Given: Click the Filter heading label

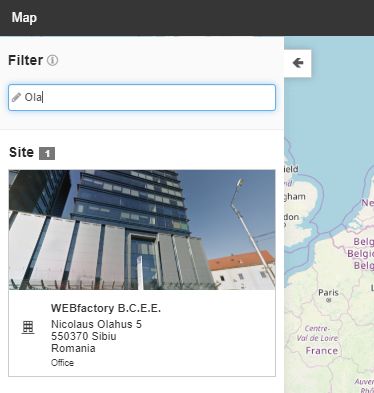Looking at the screenshot, I should pos(26,60).
